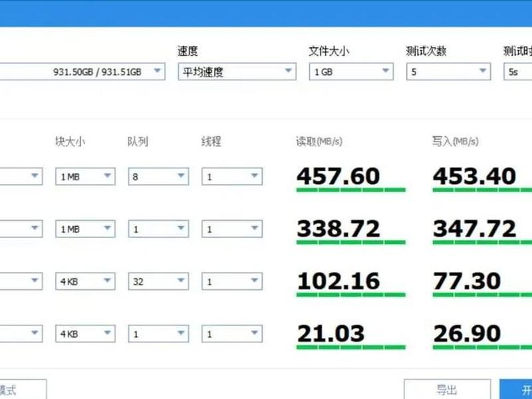The height and width of the screenshot is (399, 532).
Task: Open first row thread dropdown next to 457.60
Action: coord(231,176)
